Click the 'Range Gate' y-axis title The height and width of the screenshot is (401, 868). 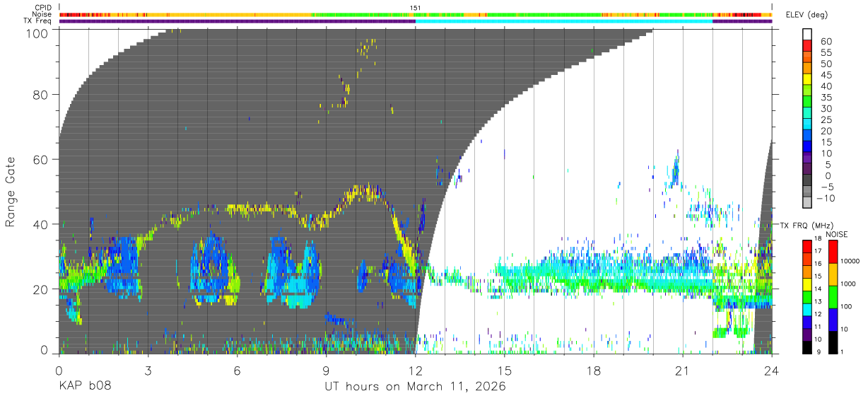(11, 192)
